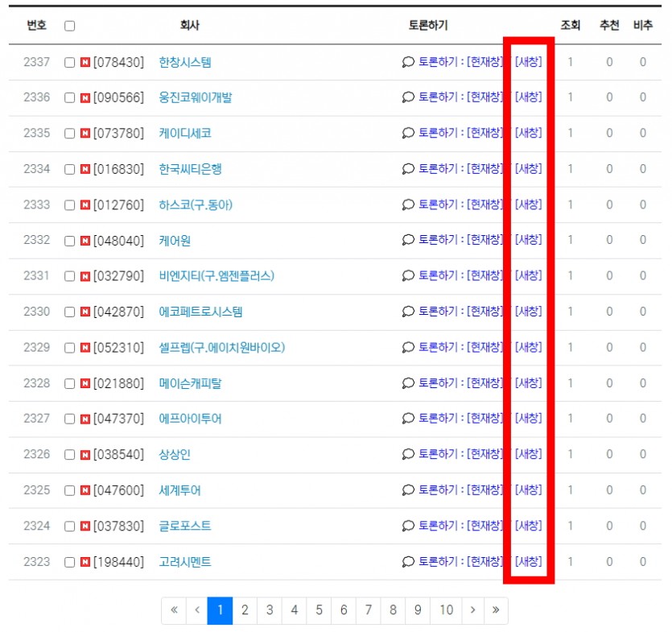Open 케어원 discussion in new window [새창]
This screenshot has height=632, width=672.
pos(529,240)
